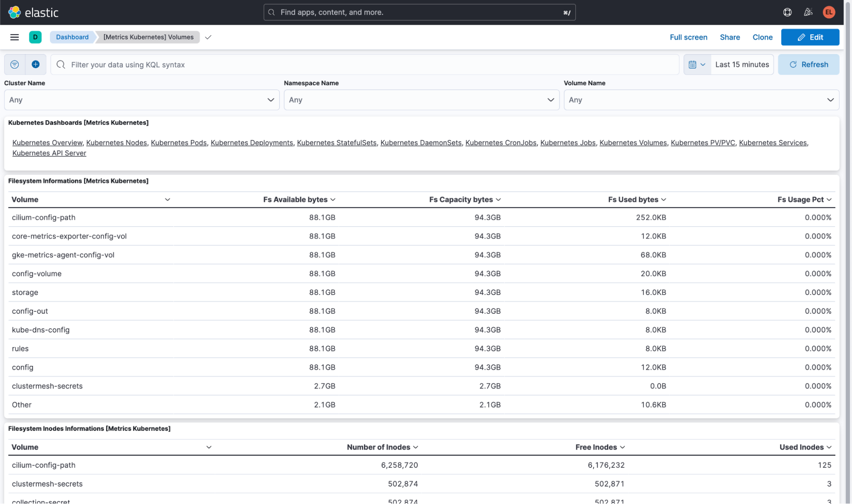Open the newsfeed celebration icon
The image size is (852, 504).
click(x=808, y=12)
